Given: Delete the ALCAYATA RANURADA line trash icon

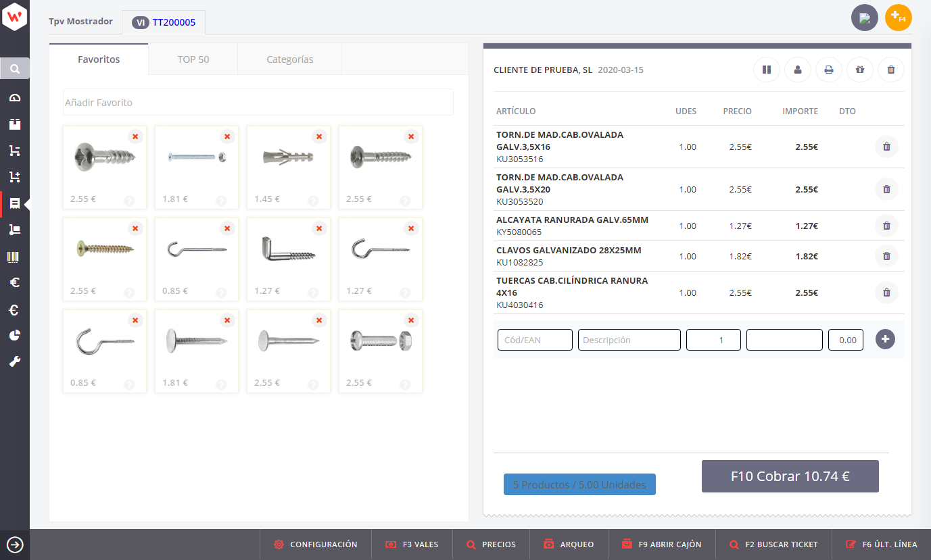Looking at the screenshot, I should [x=887, y=226].
